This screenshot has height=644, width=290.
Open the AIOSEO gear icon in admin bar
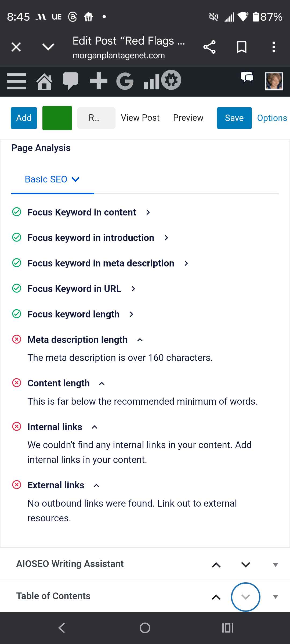[x=171, y=80]
